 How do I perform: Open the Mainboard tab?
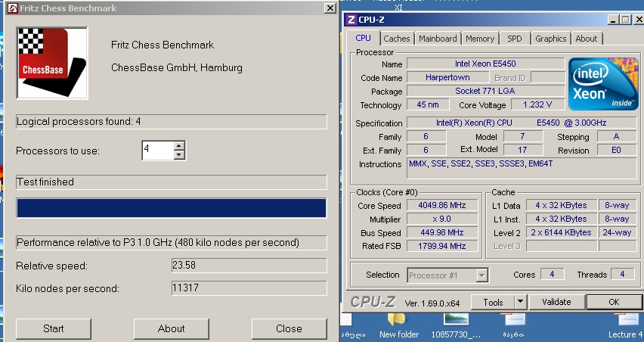pyautogui.click(x=438, y=39)
